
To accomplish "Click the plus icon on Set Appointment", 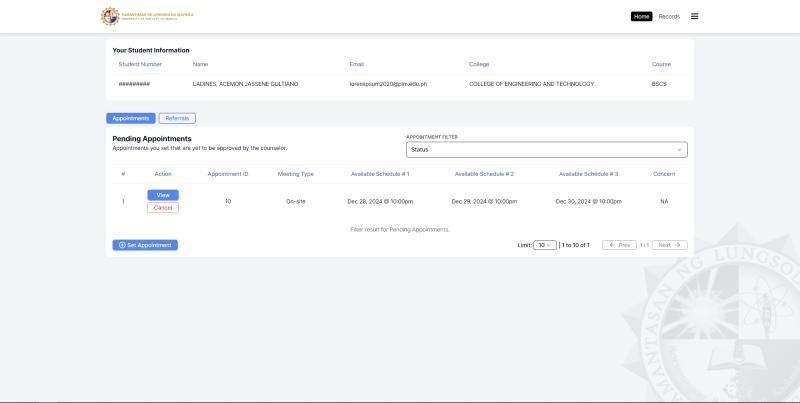I will [122, 245].
